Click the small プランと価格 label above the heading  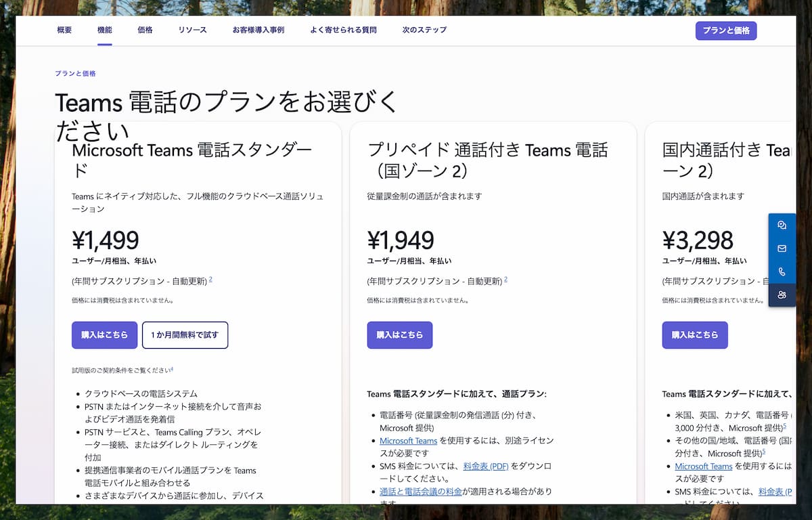click(75, 73)
